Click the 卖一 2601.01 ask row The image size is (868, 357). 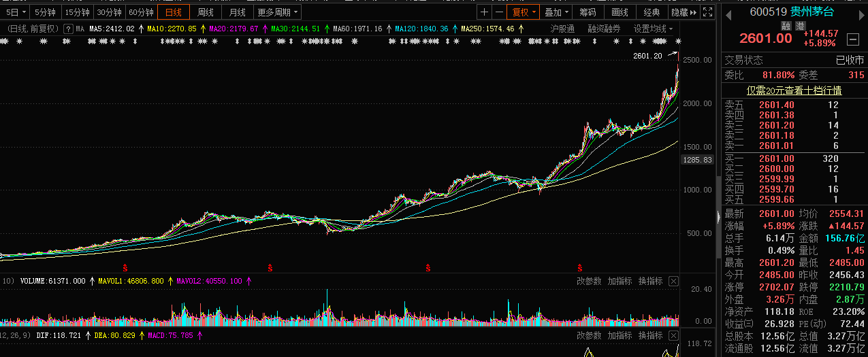tap(794, 146)
